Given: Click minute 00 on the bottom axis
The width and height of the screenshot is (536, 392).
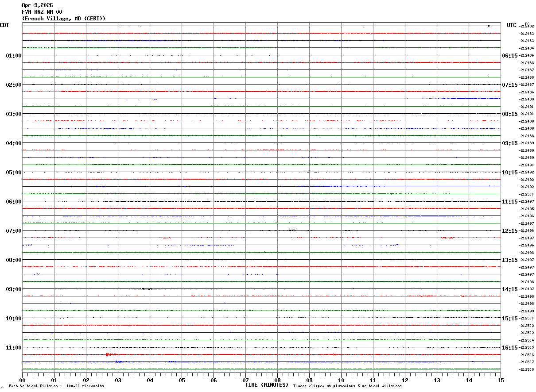Looking at the screenshot, I should (x=22, y=380).
